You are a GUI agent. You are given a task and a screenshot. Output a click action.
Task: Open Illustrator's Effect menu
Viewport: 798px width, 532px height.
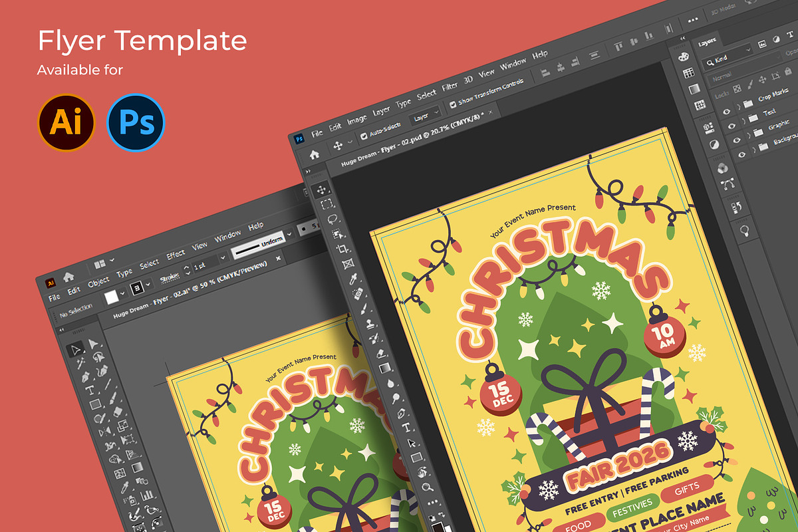pos(176,255)
